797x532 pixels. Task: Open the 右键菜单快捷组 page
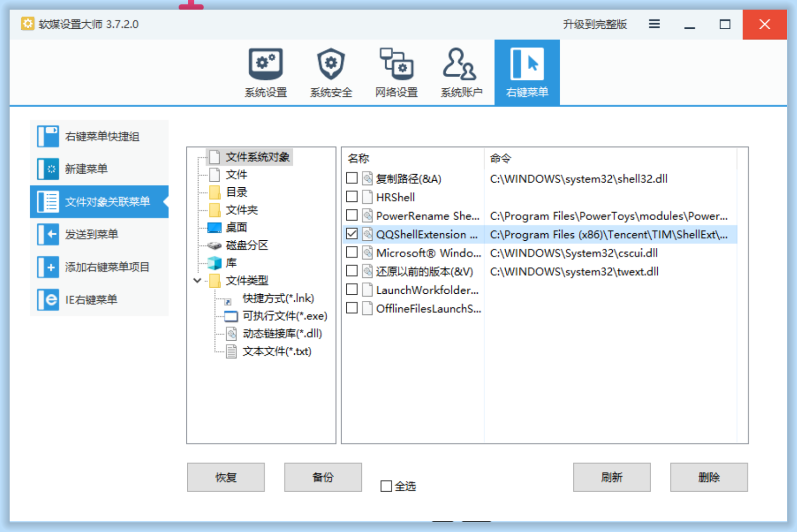[99, 136]
